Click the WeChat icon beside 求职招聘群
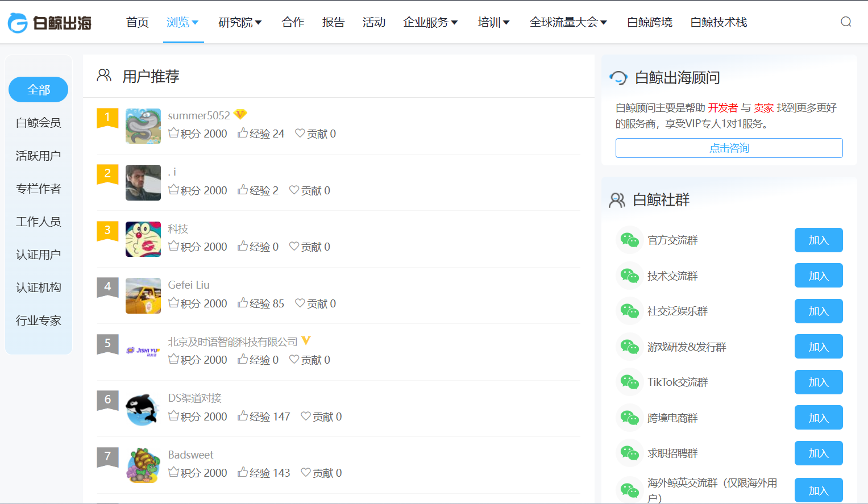This screenshot has height=504, width=868. point(629,453)
